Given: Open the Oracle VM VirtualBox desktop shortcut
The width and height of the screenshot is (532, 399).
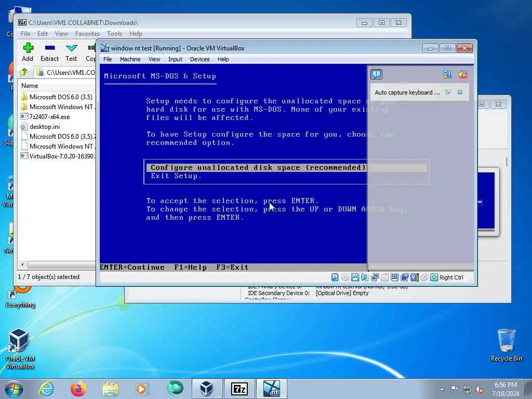Looking at the screenshot, I should click(20, 349).
